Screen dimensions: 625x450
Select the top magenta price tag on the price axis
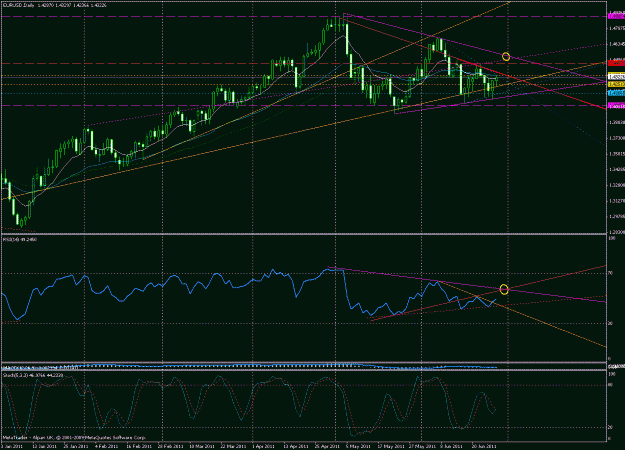point(616,16)
